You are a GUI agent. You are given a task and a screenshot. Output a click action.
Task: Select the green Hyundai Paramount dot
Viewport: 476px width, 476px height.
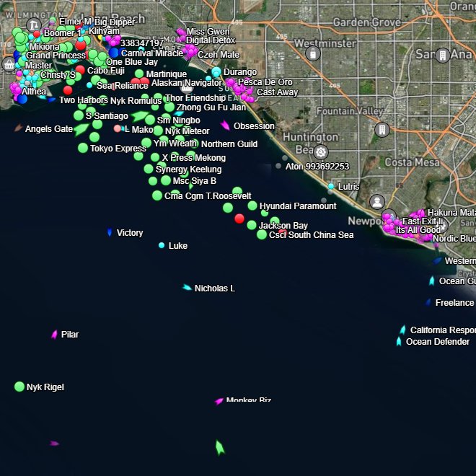(x=252, y=206)
